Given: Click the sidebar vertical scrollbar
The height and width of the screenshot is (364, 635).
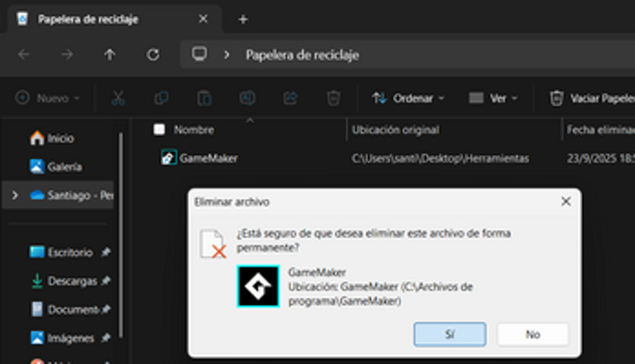Looking at the screenshot, I should coord(121,235).
